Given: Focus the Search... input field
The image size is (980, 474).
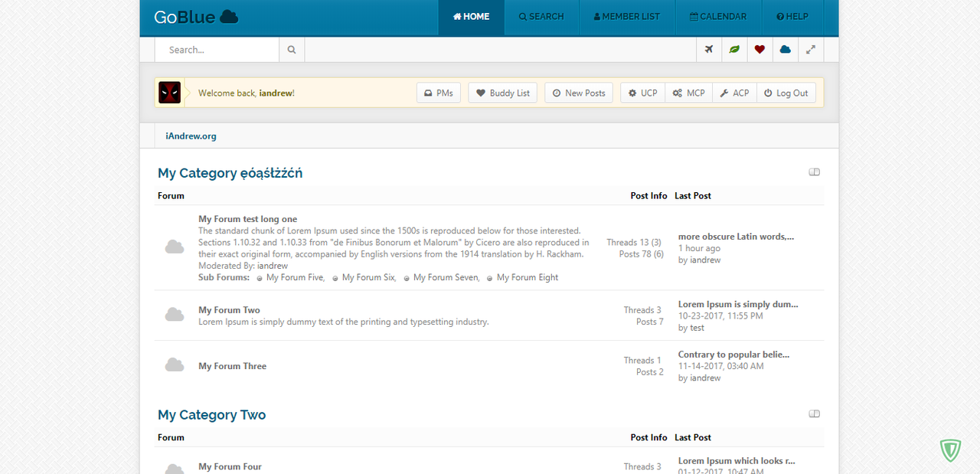Looking at the screenshot, I should click(x=217, y=50).
